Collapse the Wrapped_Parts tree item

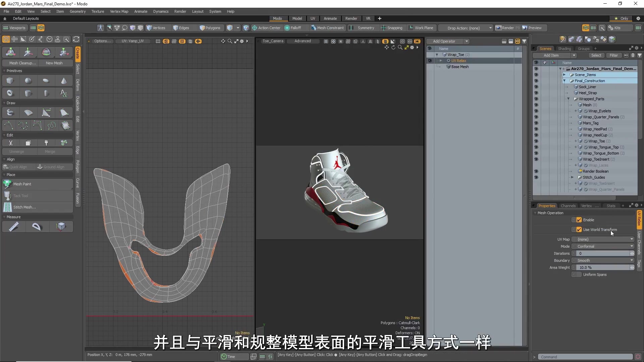(x=569, y=99)
